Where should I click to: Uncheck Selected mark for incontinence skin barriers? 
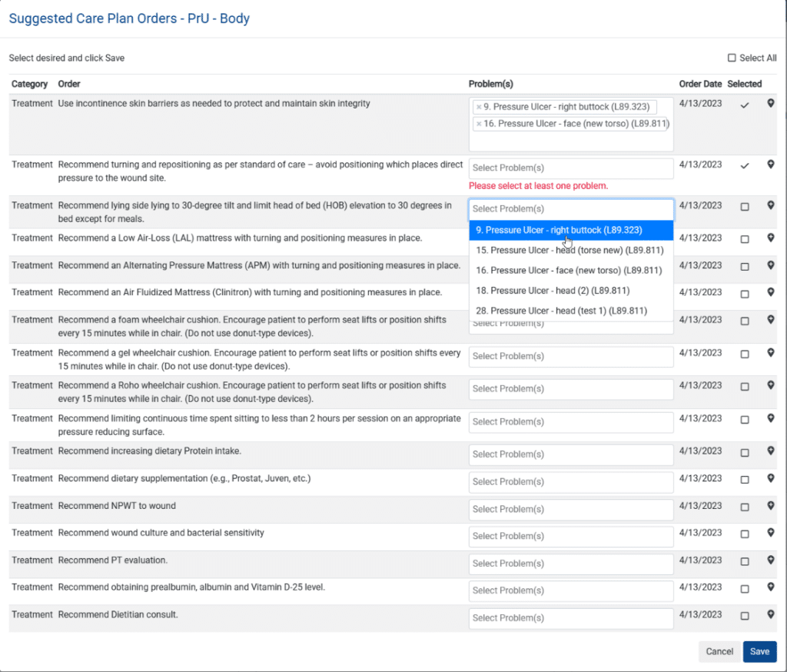[745, 105]
